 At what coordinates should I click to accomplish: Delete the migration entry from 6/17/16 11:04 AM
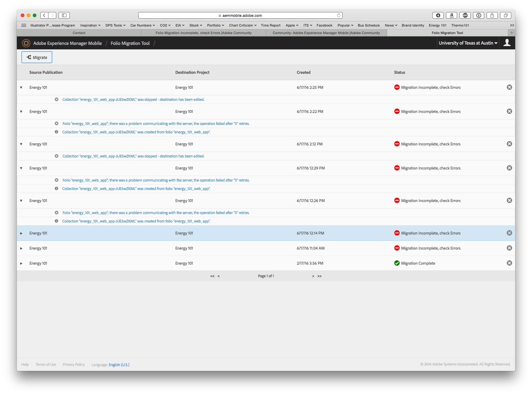[x=509, y=248]
